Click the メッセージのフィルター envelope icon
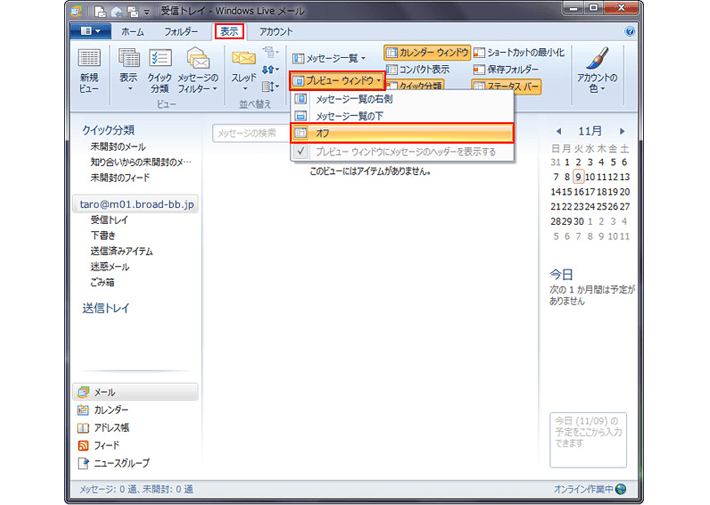The width and height of the screenshot is (710, 505). (x=197, y=62)
